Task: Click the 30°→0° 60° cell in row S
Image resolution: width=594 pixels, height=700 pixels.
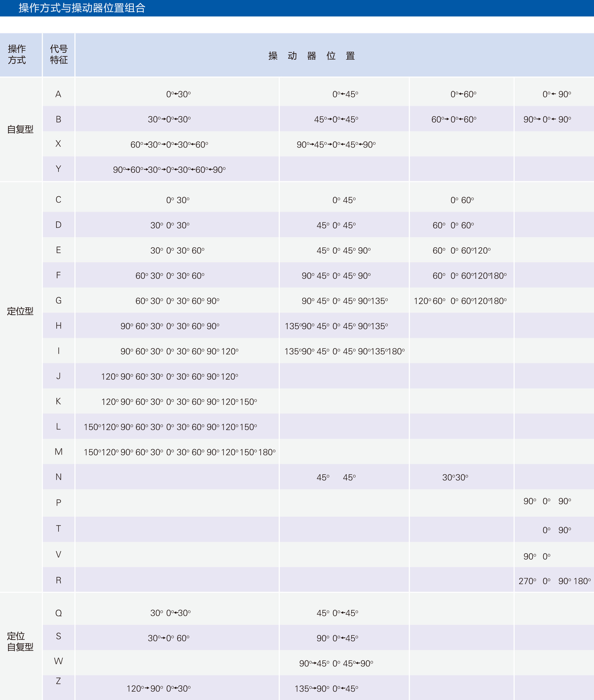Action: point(168,638)
